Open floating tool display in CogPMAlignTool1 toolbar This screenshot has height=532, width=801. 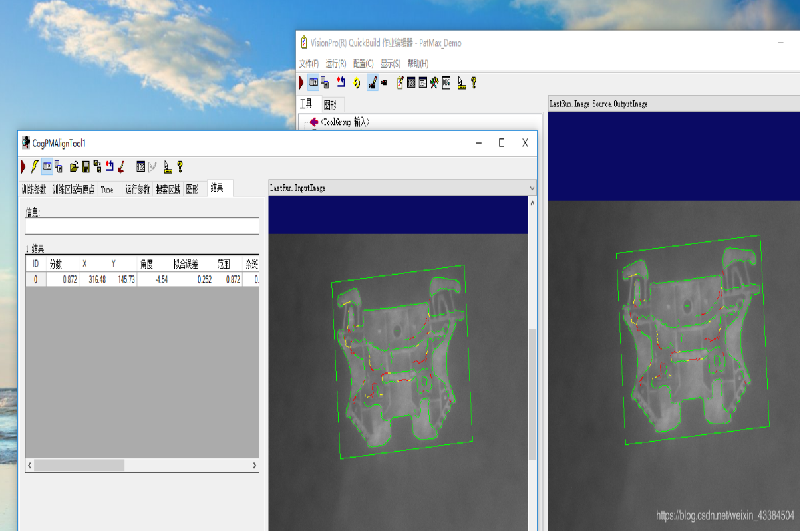point(59,166)
